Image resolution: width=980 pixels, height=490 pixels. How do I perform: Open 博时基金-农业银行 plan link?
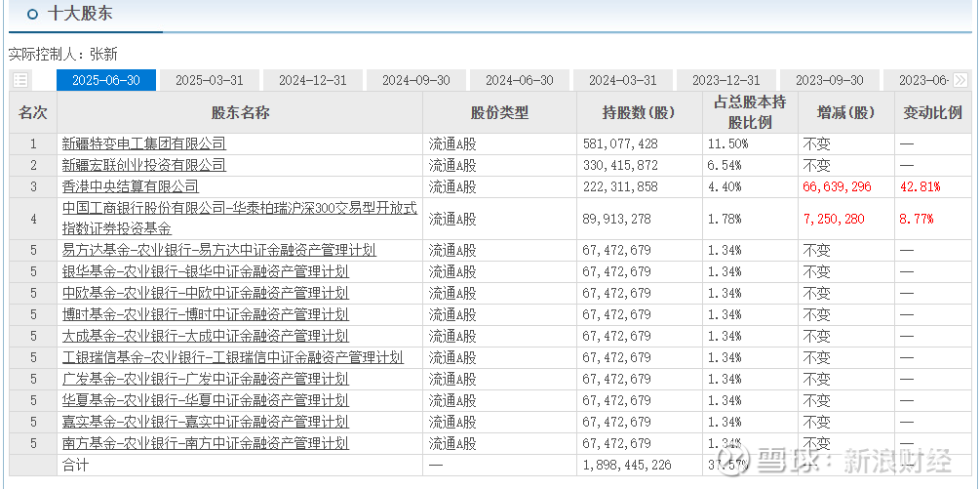[205, 314]
